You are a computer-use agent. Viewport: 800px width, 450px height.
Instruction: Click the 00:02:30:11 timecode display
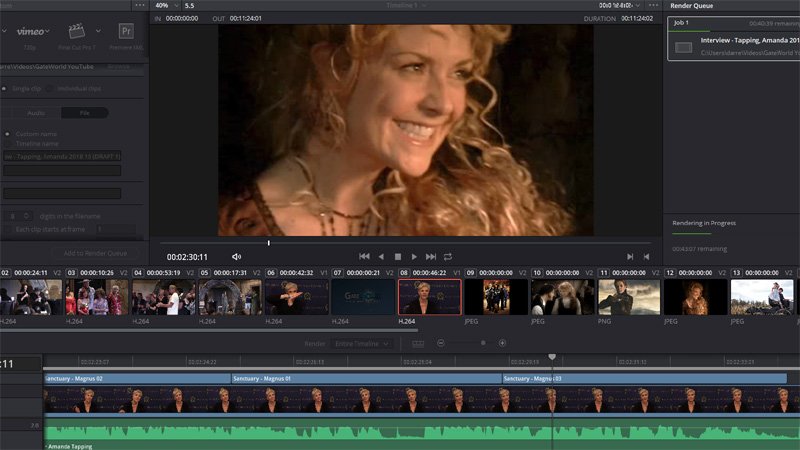tap(187, 257)
